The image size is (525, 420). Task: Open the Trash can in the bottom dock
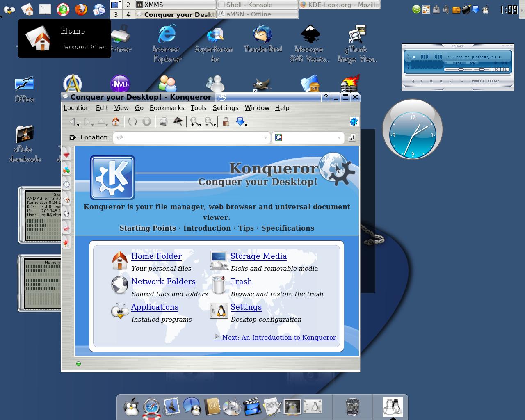click(x=352, y=407)
